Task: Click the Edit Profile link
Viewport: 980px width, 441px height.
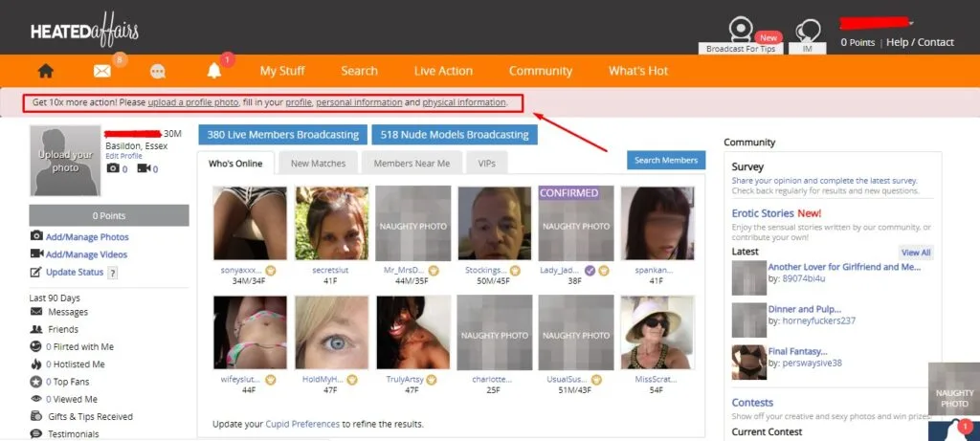Action: [123, 156]
